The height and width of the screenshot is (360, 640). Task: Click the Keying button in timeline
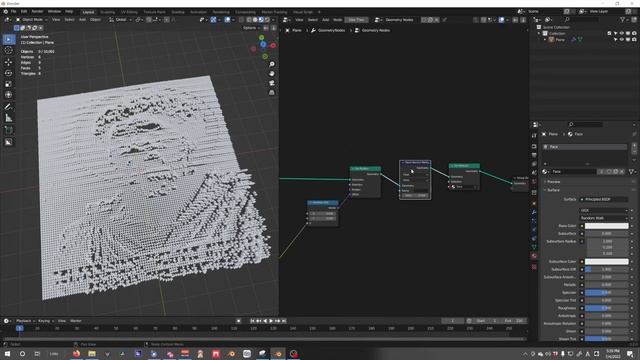(45, 321)
